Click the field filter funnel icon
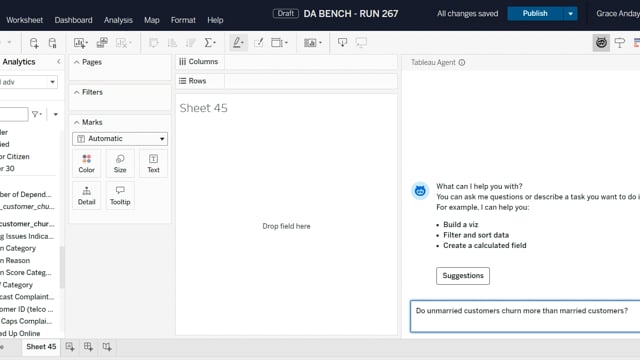Image resolution: width=640 pixels, height=360 pixels. click(37, 114)
